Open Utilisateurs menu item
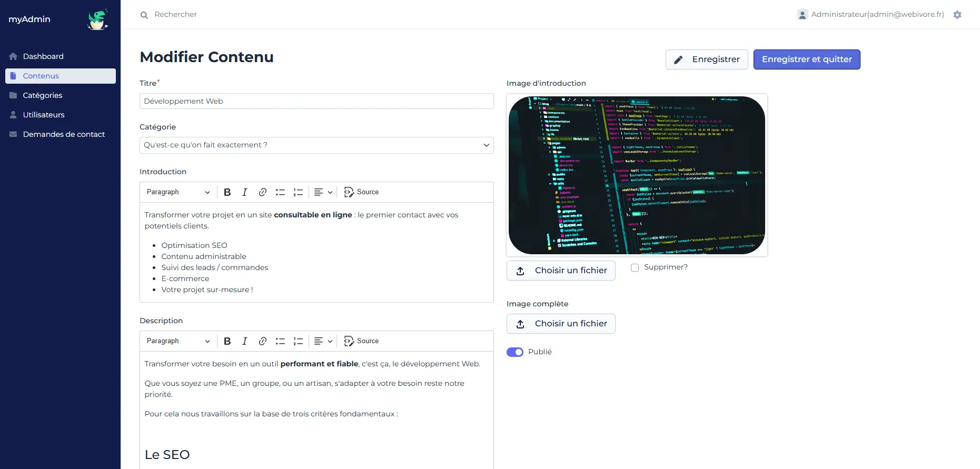The image size is (980, 469). (61, 115)
